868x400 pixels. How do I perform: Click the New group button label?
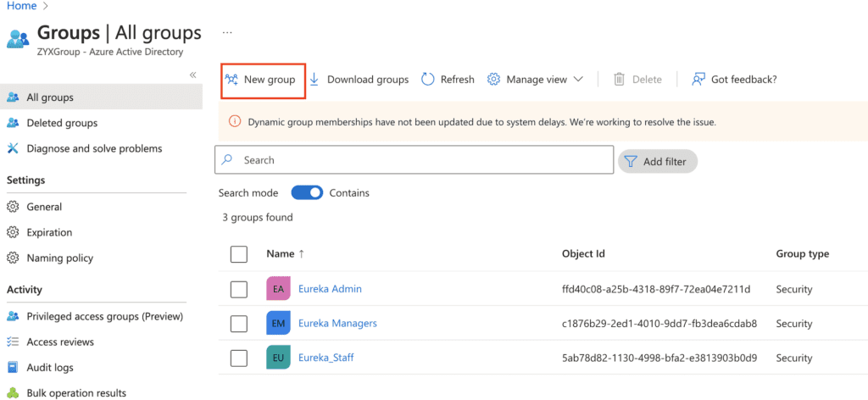tap(270, 80)
